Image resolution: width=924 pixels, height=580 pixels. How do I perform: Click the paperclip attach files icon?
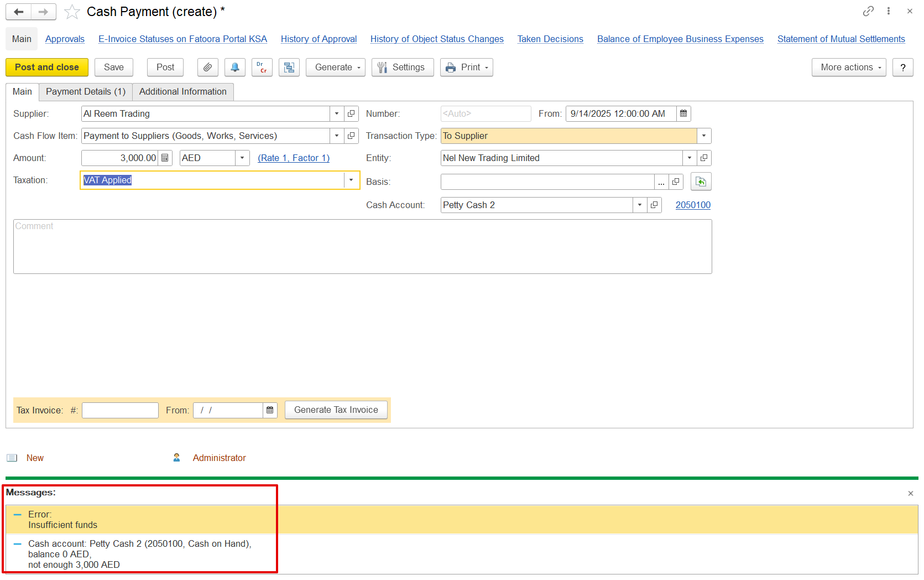tap(207, 68)
